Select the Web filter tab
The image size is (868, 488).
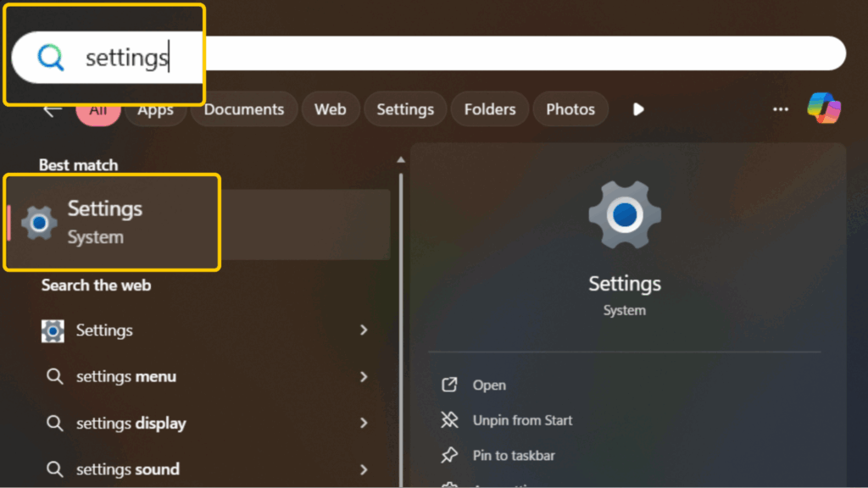(x=330, y=109)
